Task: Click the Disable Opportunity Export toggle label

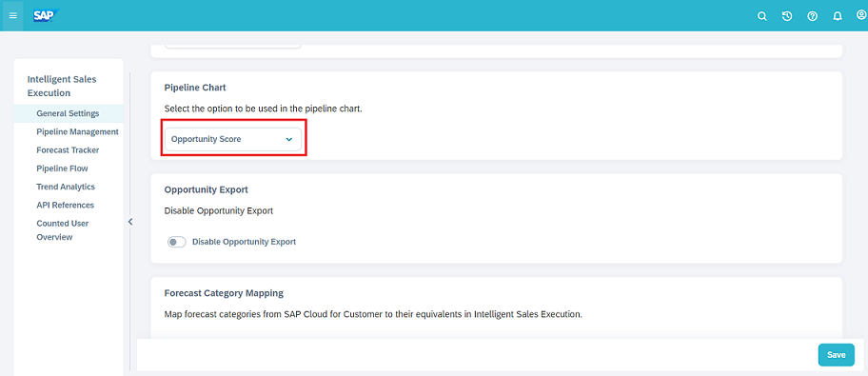Action: 244,242
